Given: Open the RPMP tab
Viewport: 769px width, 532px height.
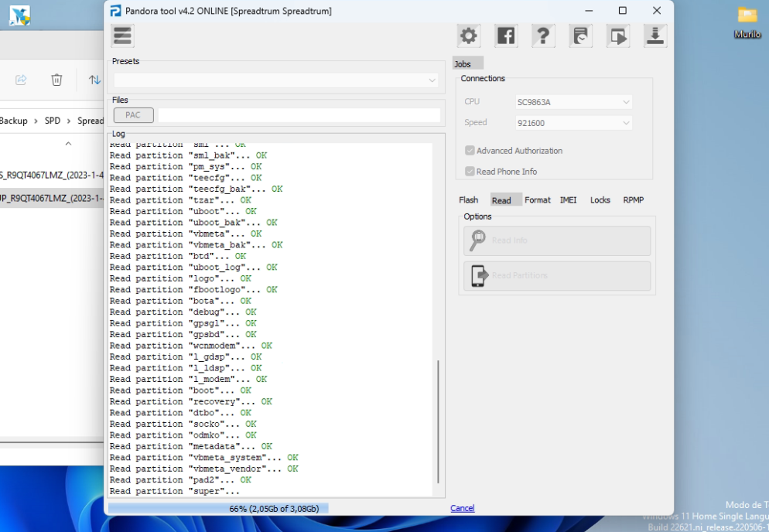Looking at the screenshot, I should (x=633, y=200).
